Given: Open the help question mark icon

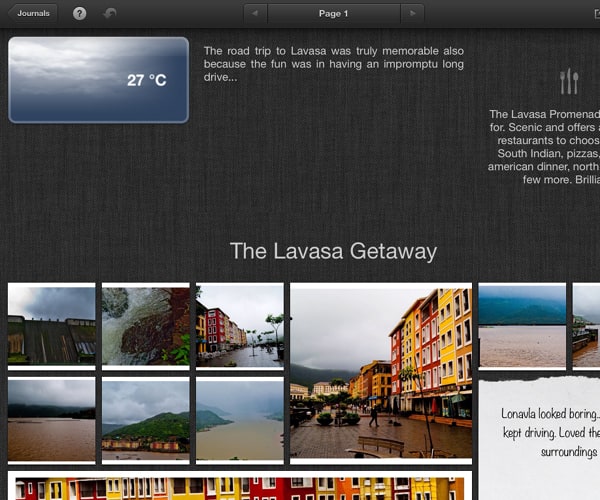Looking at the screenshot, I should tap(79, 14).
